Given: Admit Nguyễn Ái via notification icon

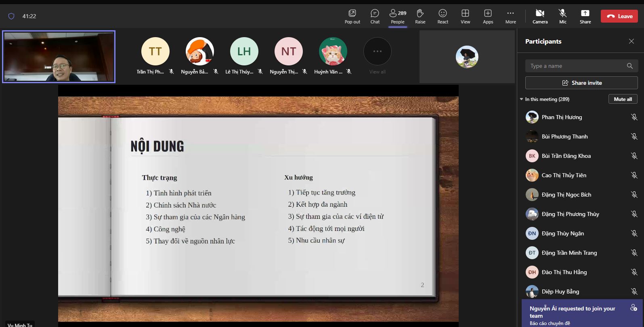Looking at the screenshot, I should (x=634, y=308).
